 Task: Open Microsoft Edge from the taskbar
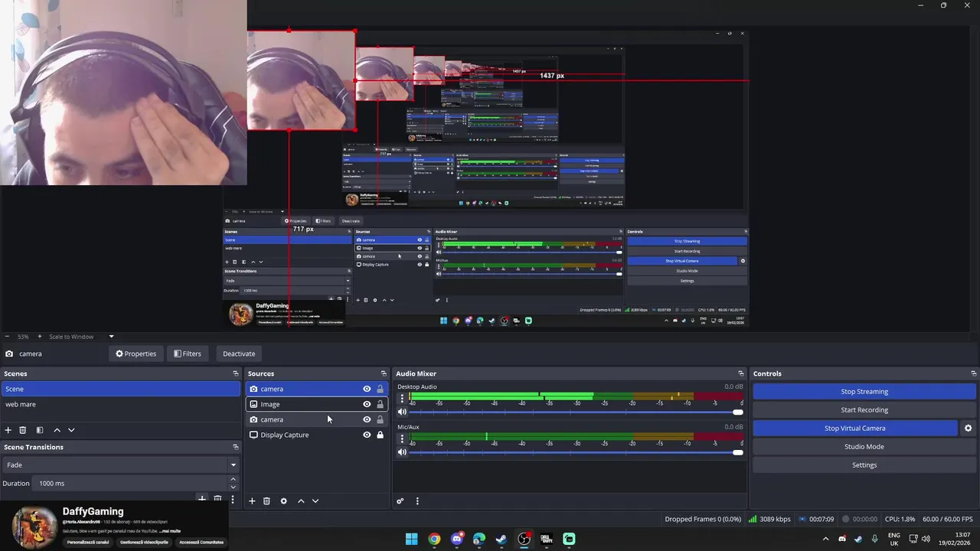click(479, 540)
